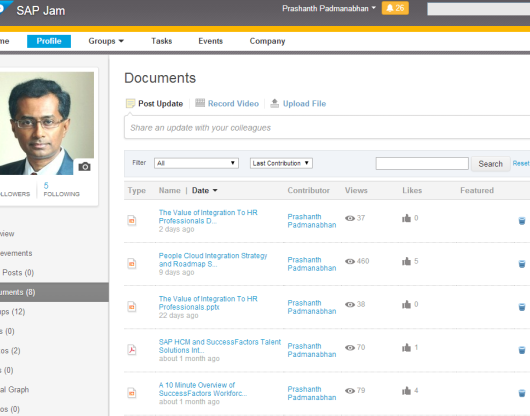530x416 pixels.
Task: Delete the first document using trash icon
Action: click(x=522, y=221)
